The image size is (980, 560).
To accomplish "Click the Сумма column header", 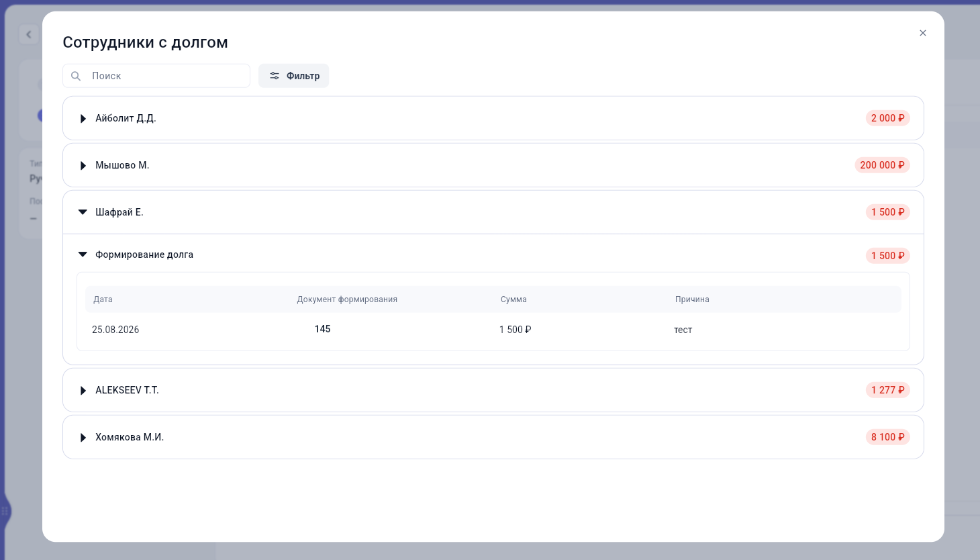I will click(x=513, y=299).
